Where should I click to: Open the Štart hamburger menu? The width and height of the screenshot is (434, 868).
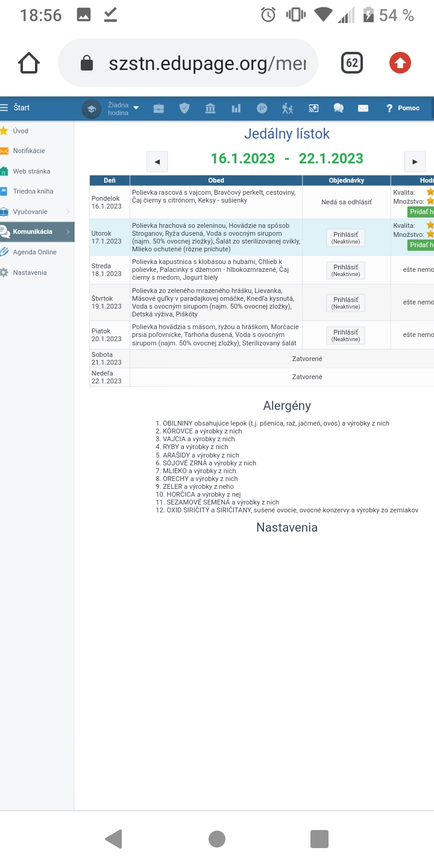(16, 108)
